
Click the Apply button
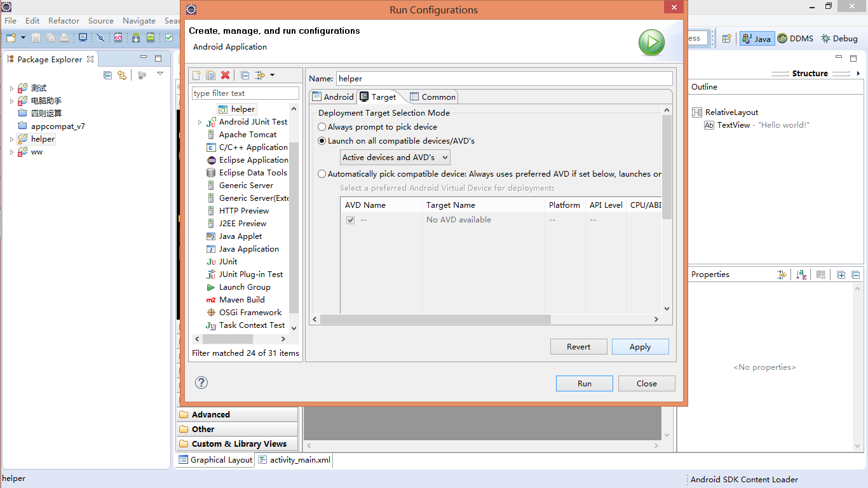coord(641,346)
